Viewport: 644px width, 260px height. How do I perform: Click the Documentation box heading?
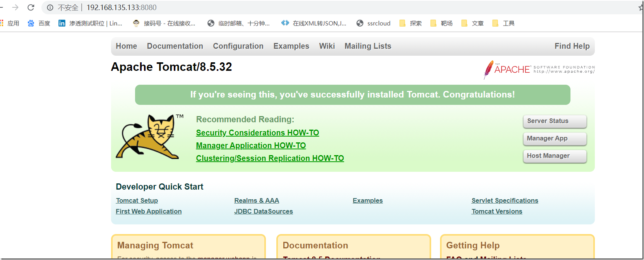(315, 245)
